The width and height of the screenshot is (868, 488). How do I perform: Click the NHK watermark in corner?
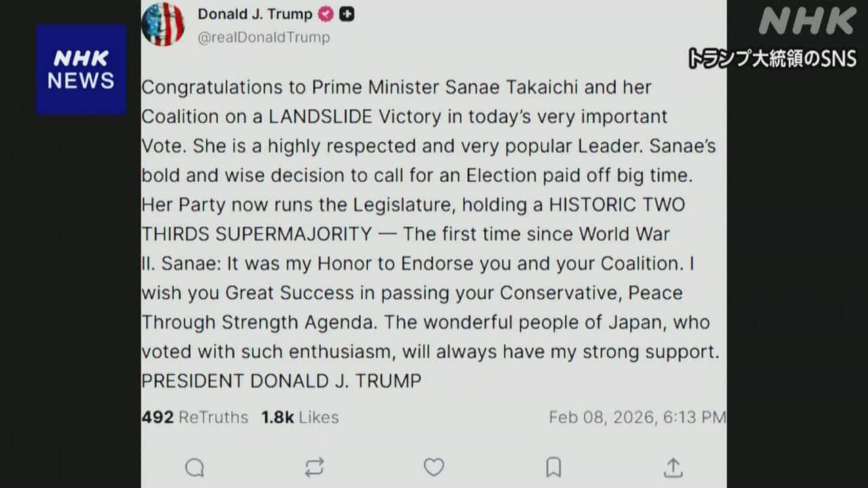(807, 22)
